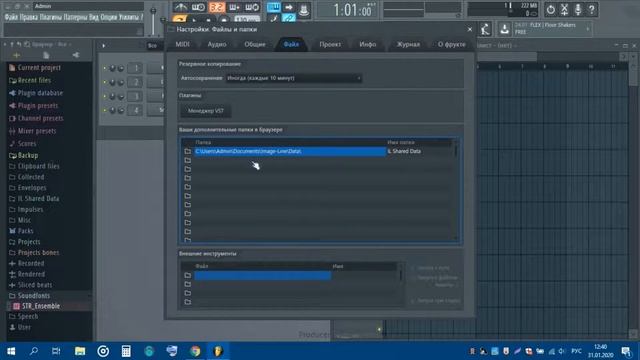The width and height of the screenshot is (640, 360).
Task: Open the File menu (Файл) in the menu bar
Action: pos(11,17)
